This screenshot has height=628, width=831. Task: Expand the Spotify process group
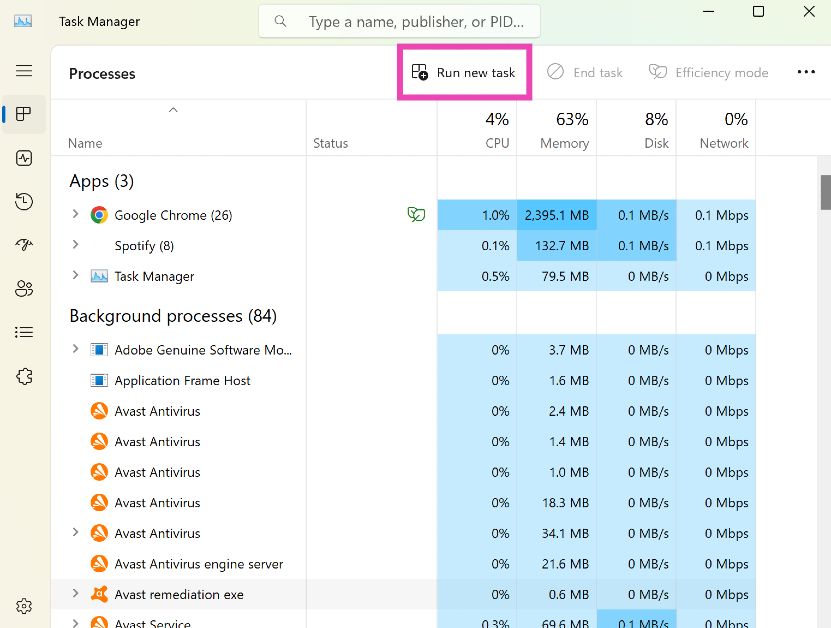[x=75, y=245]
